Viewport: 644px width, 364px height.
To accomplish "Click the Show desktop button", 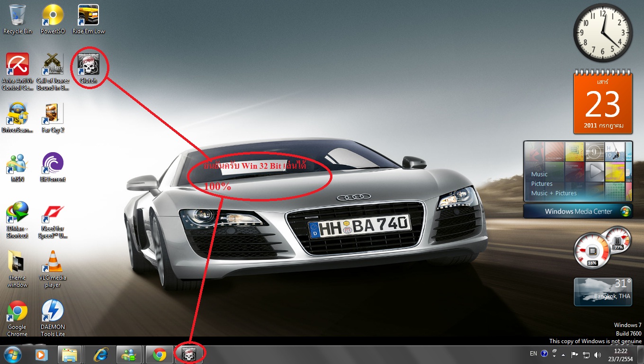I will pyautogui.click(x=640, y=355).
